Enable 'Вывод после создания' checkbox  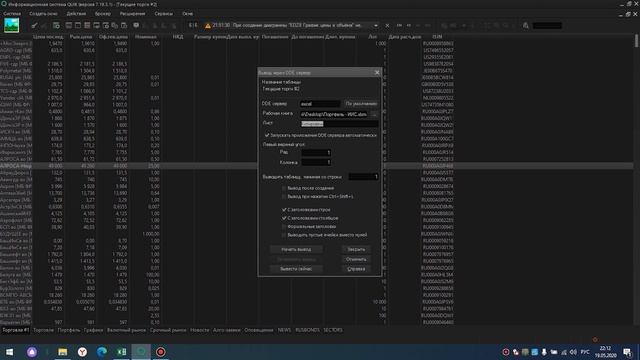coord(284,188)
